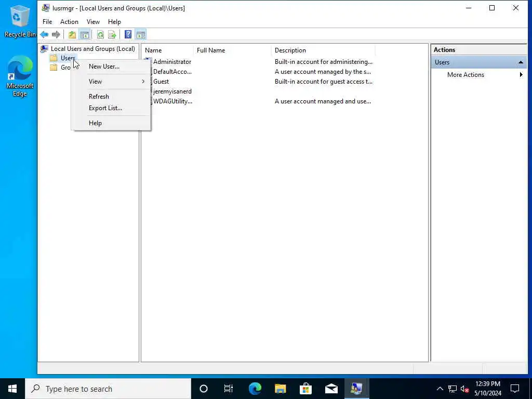Click the blue Help toolbar icon
This screenshot has width=532, height=399.
pyautogui.click(x=128, y=35)
